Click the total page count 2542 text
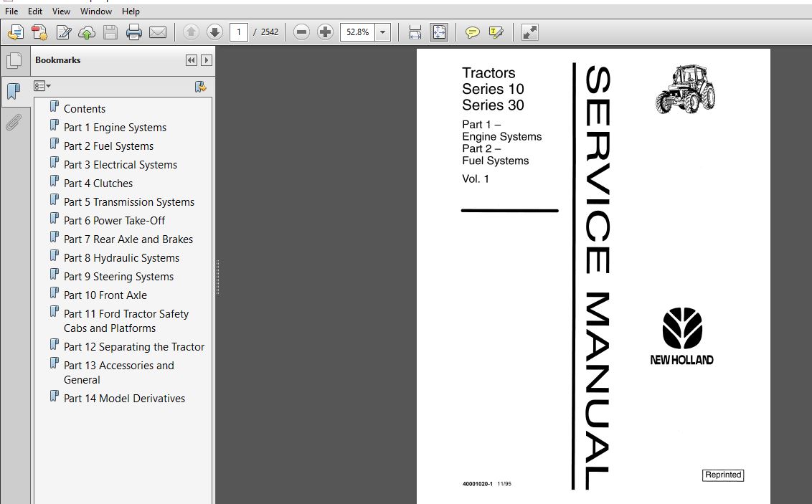 click(x=269, y=32)
